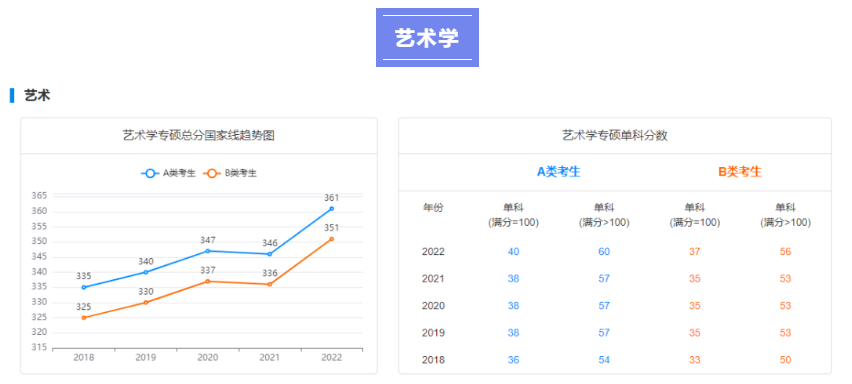Image resolution: width=852 pixels, height=384 pixels.
Task: Click the orange value 50 in the 2018 row
Action: coord(785,360)
